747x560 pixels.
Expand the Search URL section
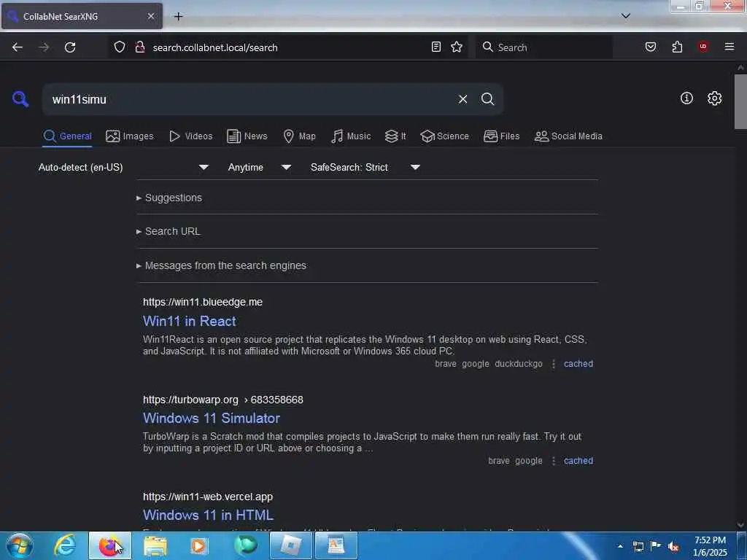(x=169, y=231)
